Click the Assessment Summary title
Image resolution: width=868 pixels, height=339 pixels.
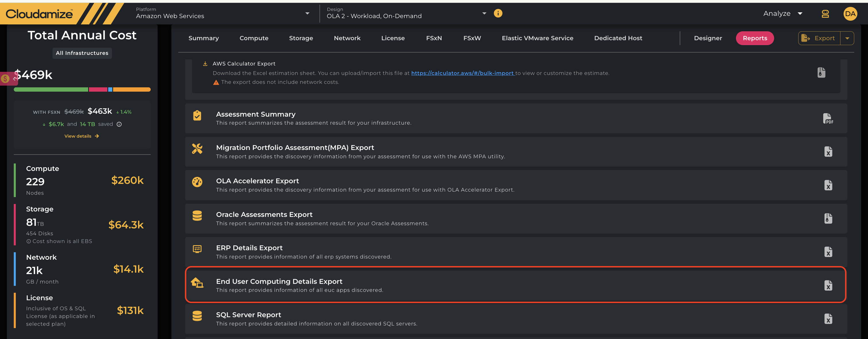coord(255,114)
